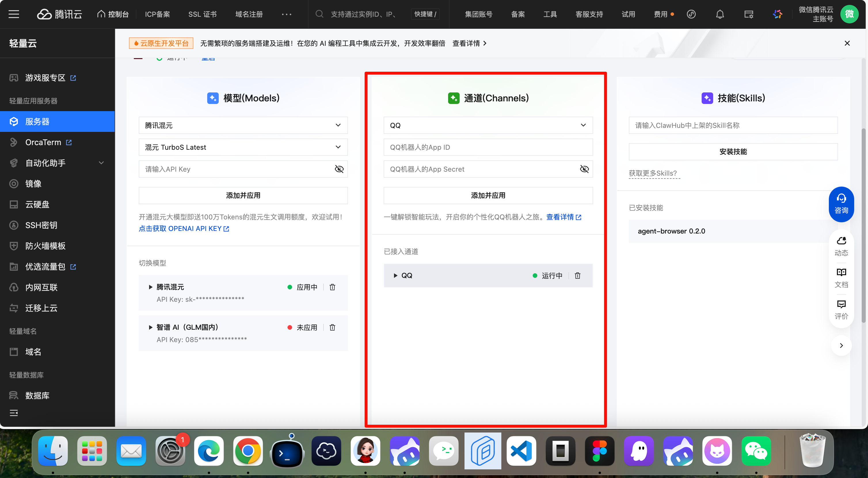Delete the 智谱 AI model entry

click(x=332, y=327)
